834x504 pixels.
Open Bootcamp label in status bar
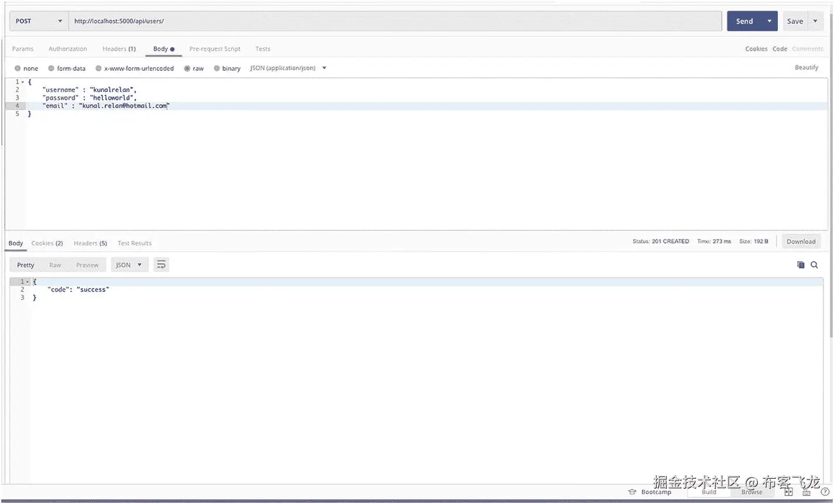click(x=656, y=492)
